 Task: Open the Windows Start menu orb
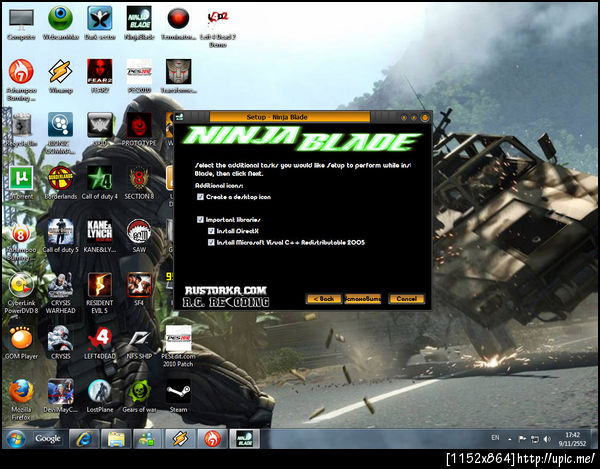point(16,439)
